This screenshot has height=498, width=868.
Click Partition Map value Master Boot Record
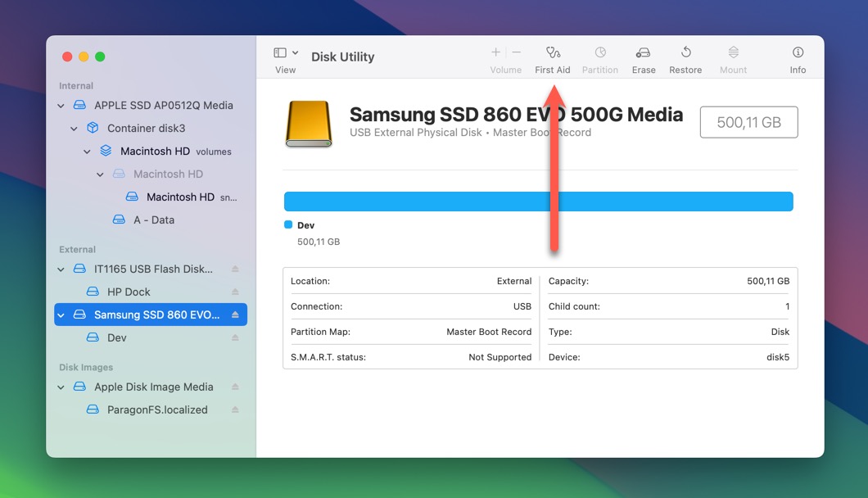pos(489,332)
